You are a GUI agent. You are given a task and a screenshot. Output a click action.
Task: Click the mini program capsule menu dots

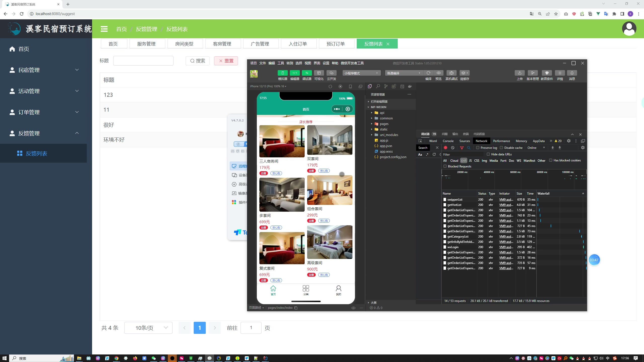(x=337, y=109)
